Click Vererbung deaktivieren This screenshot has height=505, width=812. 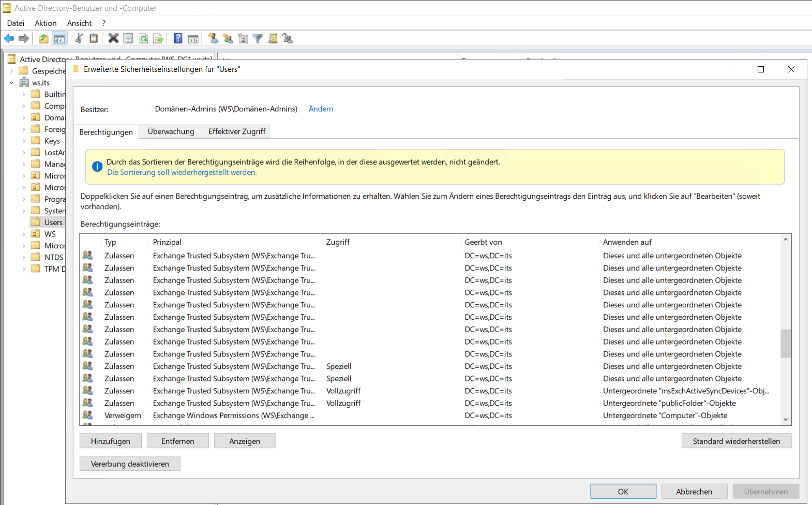[130, 464]
